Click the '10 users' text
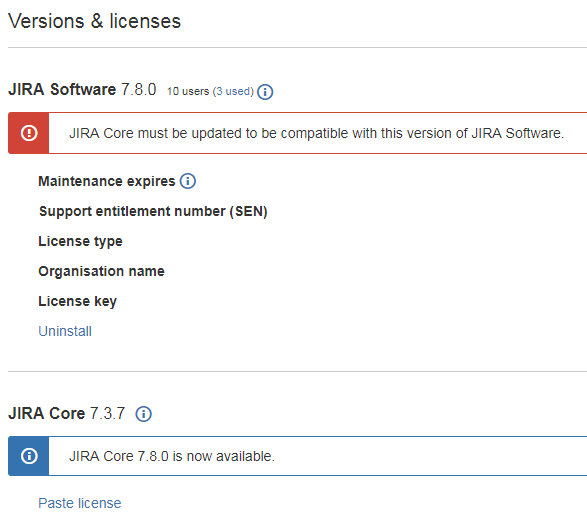Screen dimensions: 587x529 (x=188, y=91)
